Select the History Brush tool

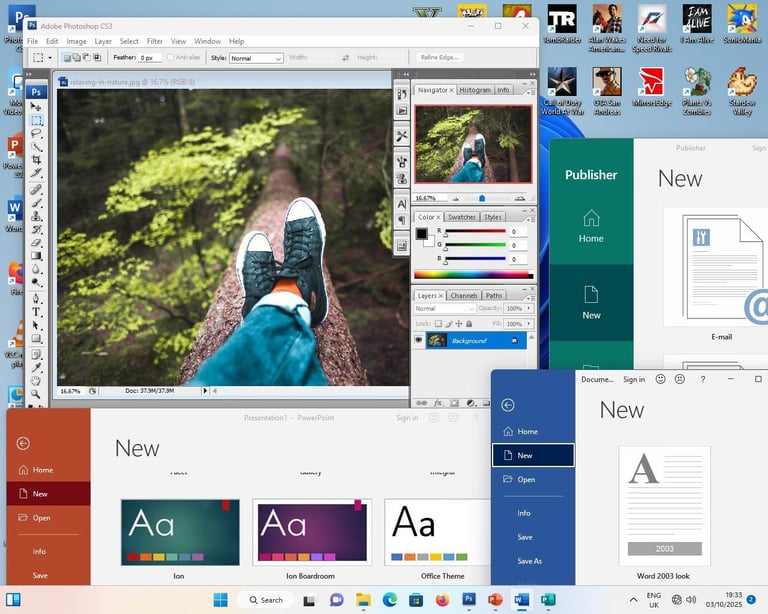click(36, 229)
